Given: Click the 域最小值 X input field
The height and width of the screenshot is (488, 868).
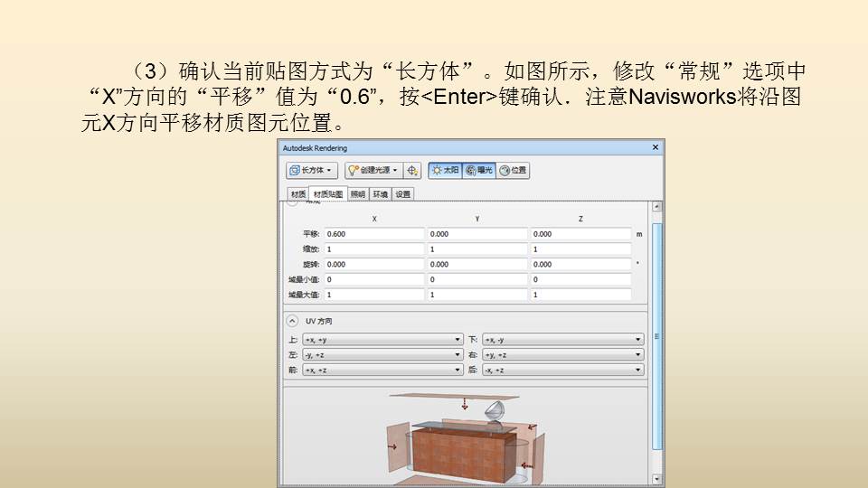Looking at the screenshot, I should point(374,279).
